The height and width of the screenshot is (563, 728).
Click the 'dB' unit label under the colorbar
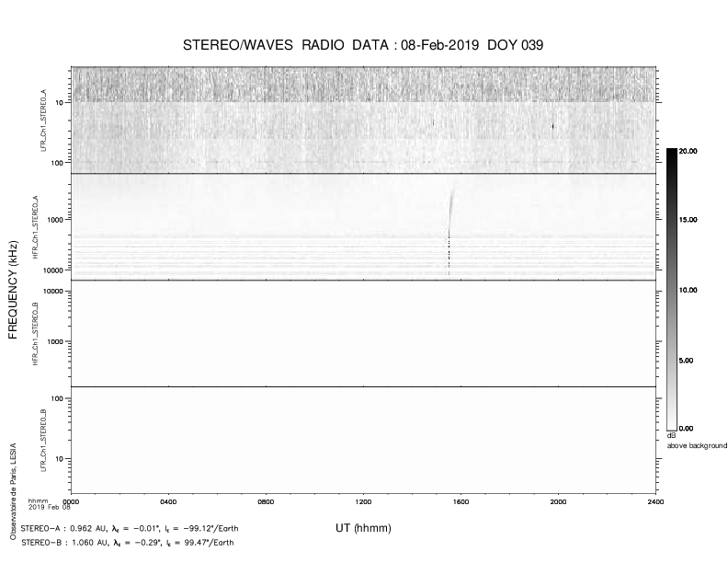(671, 436)
